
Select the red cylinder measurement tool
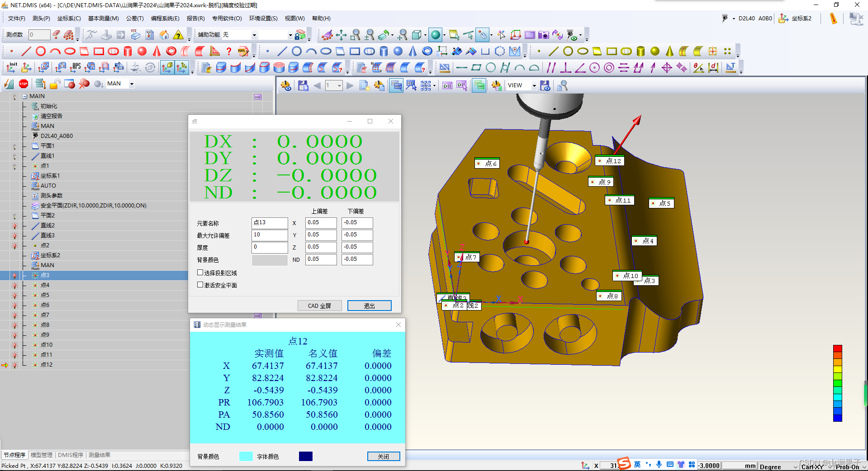(128, 51)
